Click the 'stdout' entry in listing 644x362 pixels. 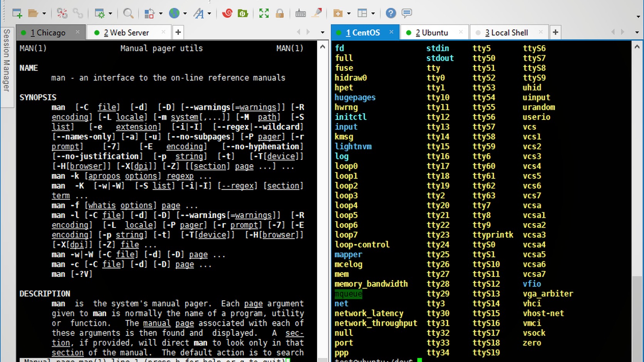440,58
